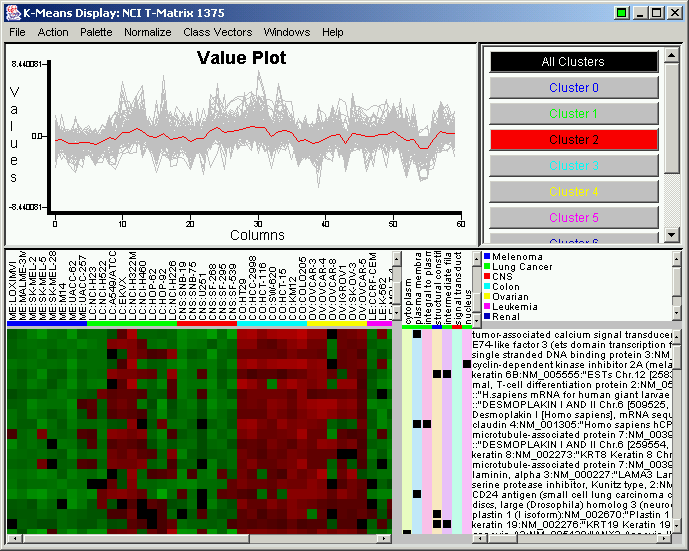Open the Normalize menu

pyautogui.click(x=147, y=32)
